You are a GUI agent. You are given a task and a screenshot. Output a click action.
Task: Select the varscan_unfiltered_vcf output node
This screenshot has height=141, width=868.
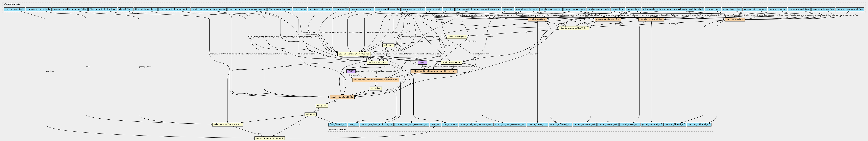tap(699, 124)
